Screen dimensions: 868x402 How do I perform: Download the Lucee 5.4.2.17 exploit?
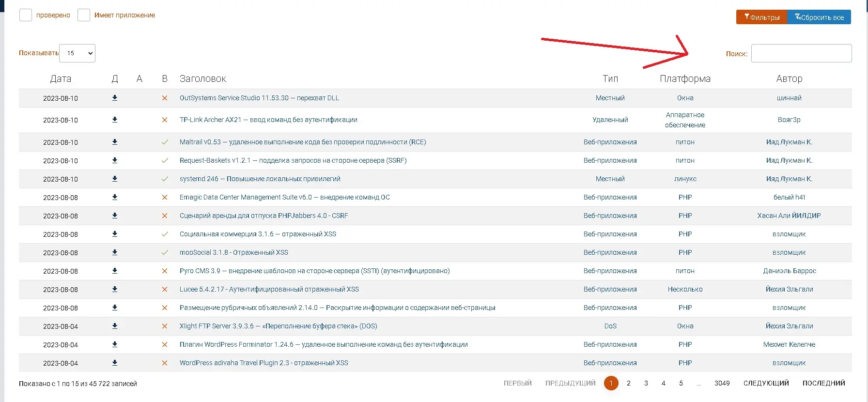115,289
